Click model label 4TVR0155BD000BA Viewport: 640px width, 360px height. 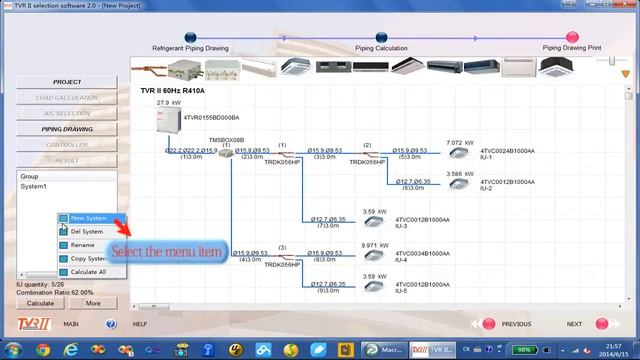pyautogui.click(x=211, y=118)
